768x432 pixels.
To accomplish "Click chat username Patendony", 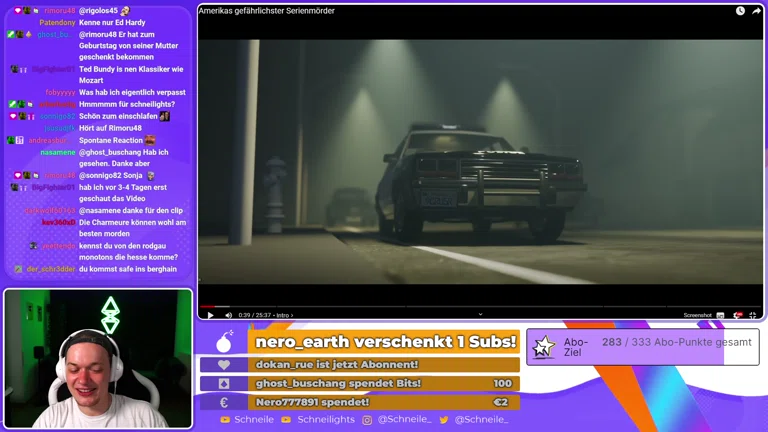I will [57, 23].
